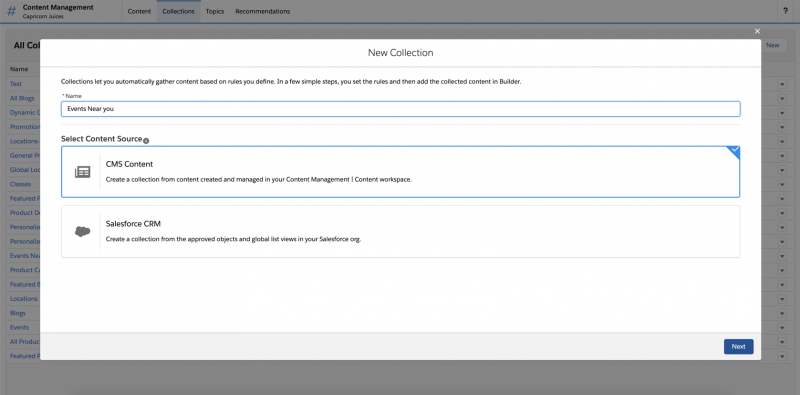
Task: Click the Name column header
Action: 19,69
